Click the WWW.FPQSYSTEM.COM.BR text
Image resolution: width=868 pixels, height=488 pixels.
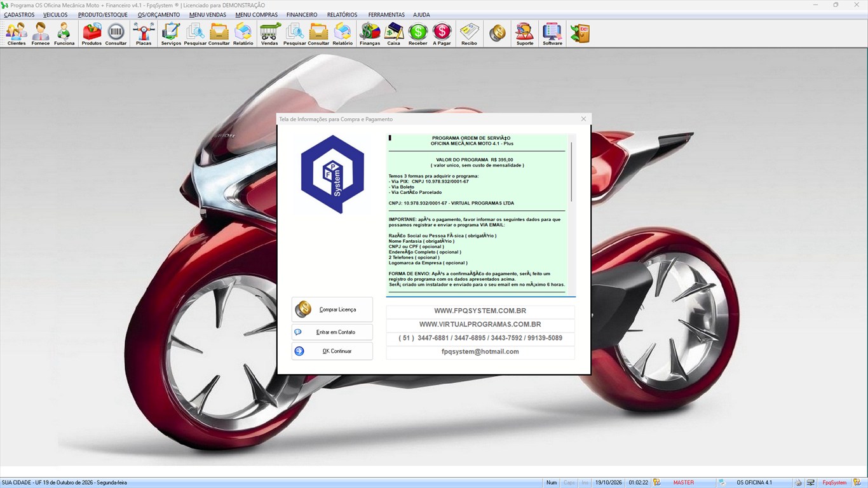point(480,311)
